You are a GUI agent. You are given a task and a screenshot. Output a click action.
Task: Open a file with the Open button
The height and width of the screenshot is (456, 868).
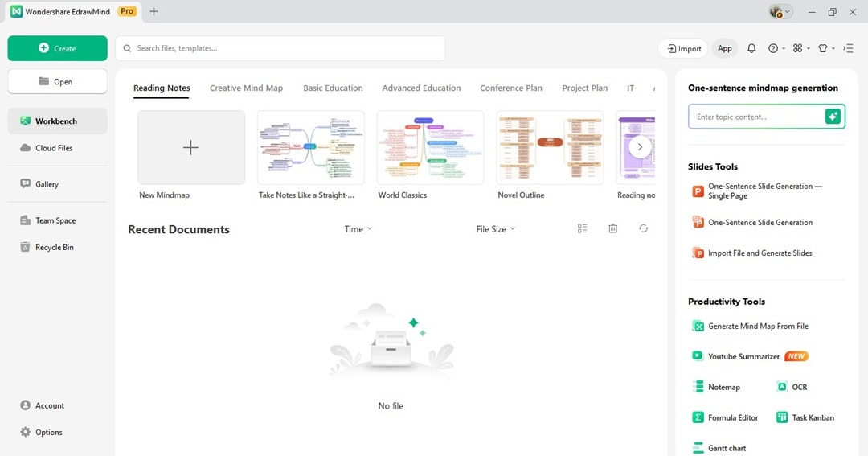pyautogui.click(x=58, y=81)
